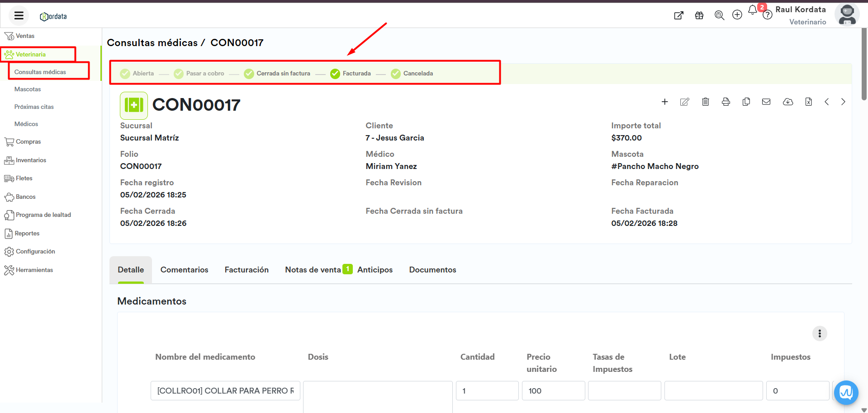Open the Notas de venta tab
868x413 pixels.
tap(313, 270)
